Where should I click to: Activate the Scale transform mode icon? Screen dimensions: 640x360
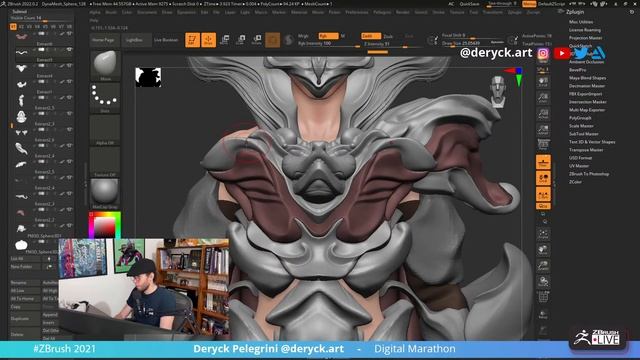[241, 40]
